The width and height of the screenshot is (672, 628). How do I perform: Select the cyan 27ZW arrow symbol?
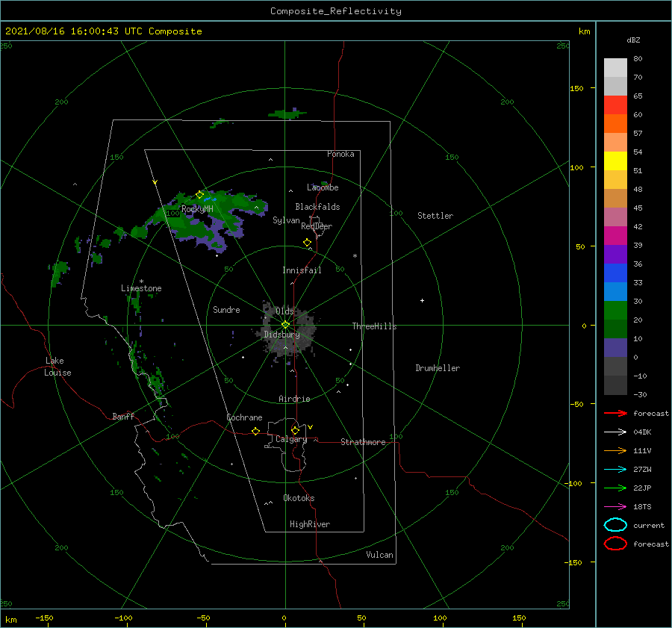pos(615,470)
